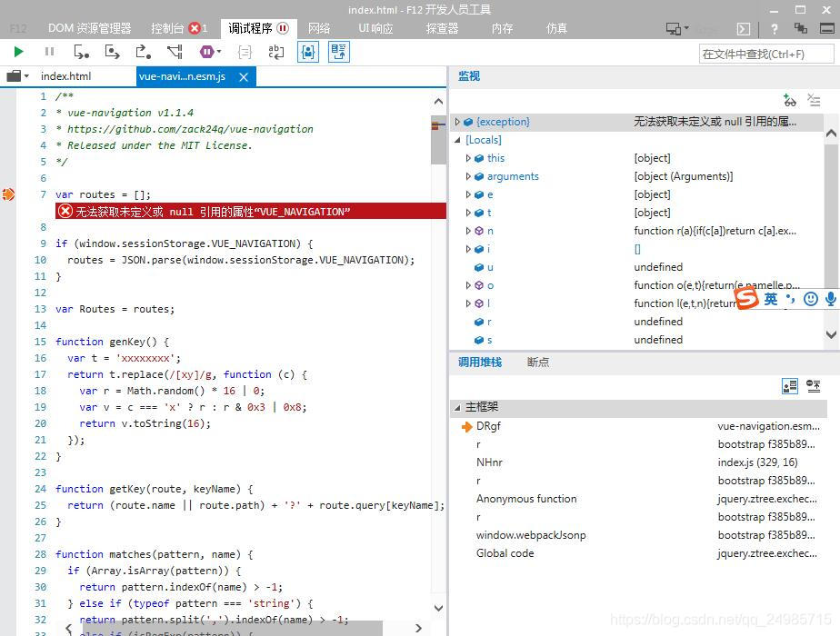Switch to the 断点 breakpoints tab

click(538, 362)
